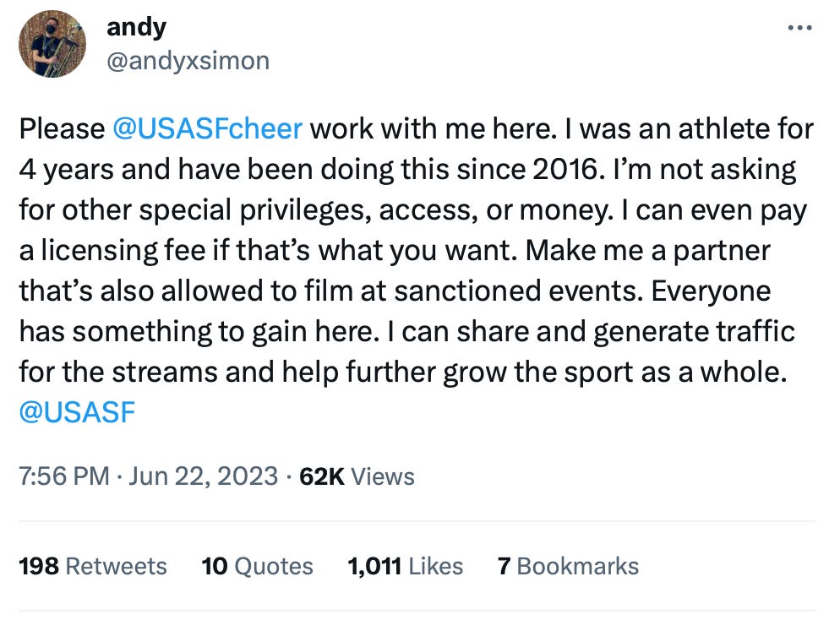Click the 7 Bookmarks count
840x620 pixels.
(568, 566)
